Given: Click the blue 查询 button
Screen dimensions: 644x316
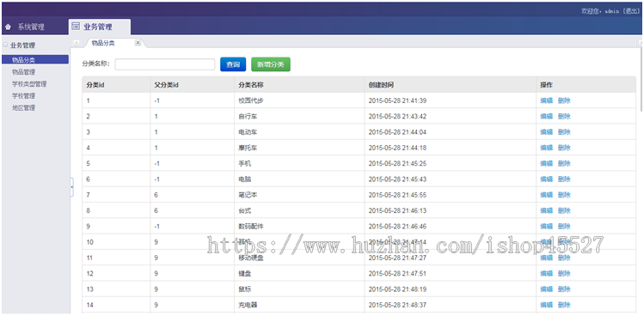Looking at the screenshot, I should pyautogui.click(x=233, y=64).
